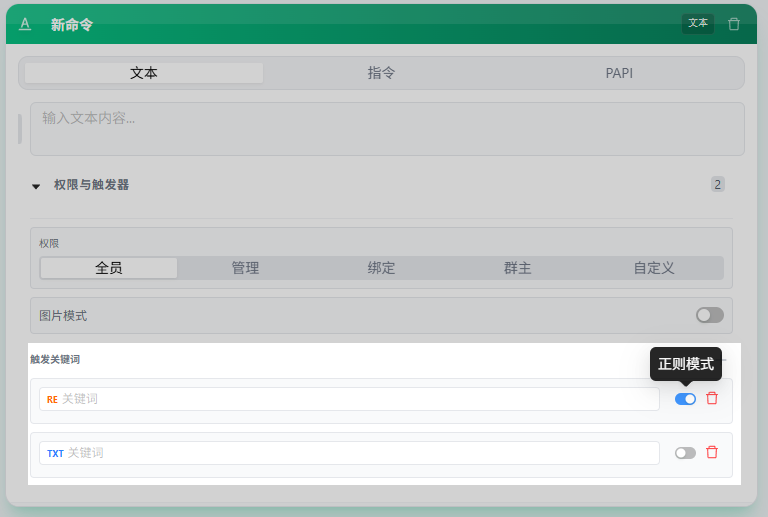Switch to the PAPI tab

[x=619, y=73]
